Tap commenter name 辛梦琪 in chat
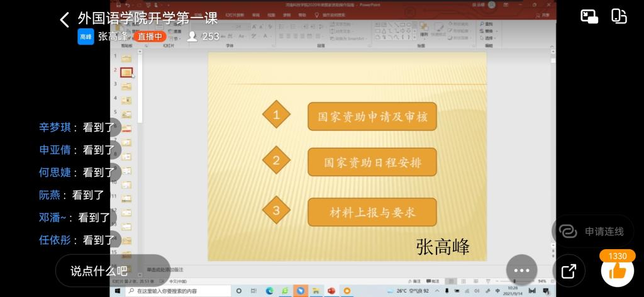644x297 pixels. (x=55, y=127)
